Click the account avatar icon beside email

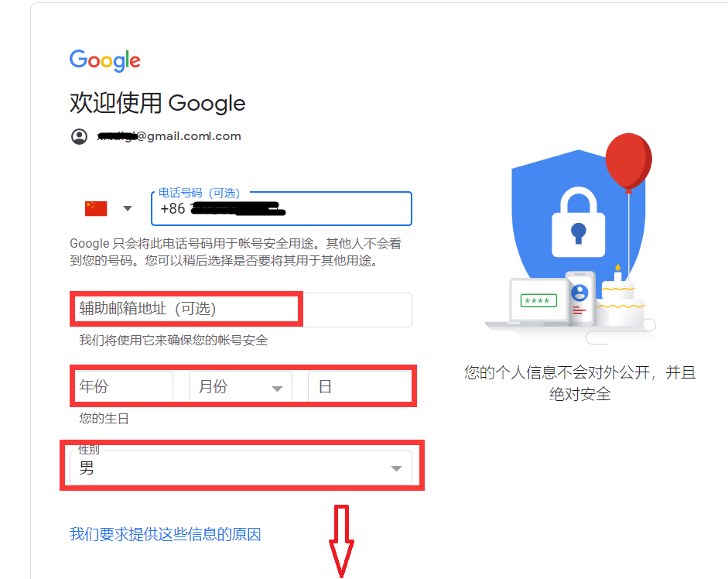[x=80, y=136]
